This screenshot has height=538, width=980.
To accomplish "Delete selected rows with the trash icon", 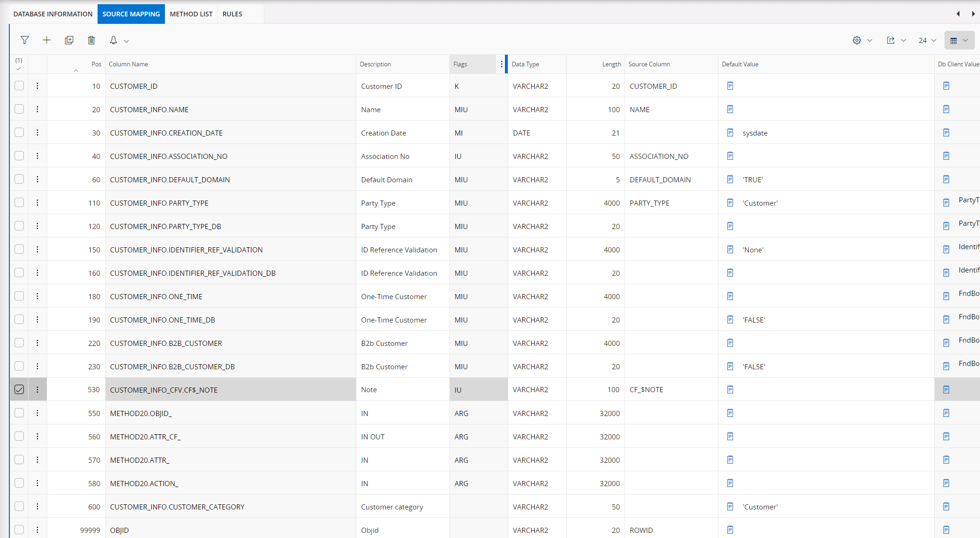I will pos(91,40).
